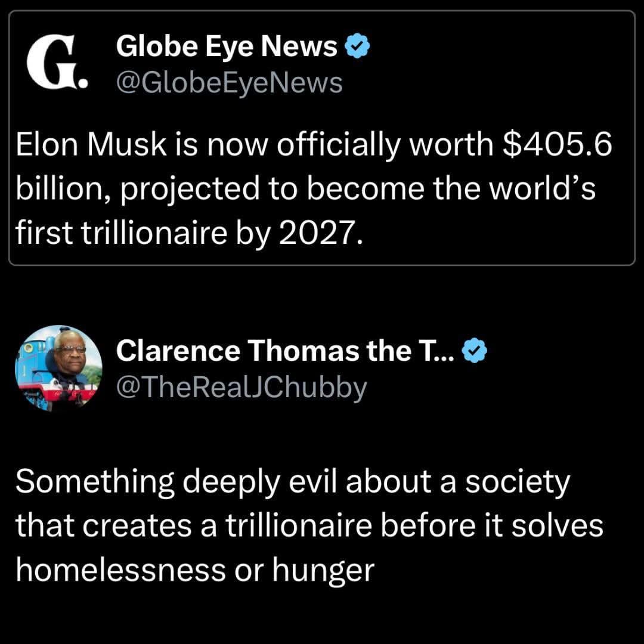644x644 pixels.
Task: Click the words Elon Musk in the quote
Action: click(91, 144)
